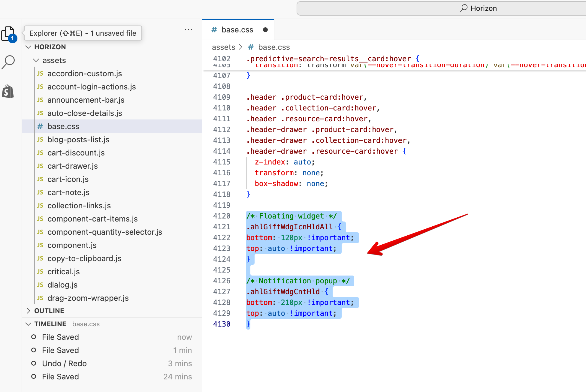Open cart-drawer.js from the file tree
Viewport: 586px width, 392px height.
point(72,166)
